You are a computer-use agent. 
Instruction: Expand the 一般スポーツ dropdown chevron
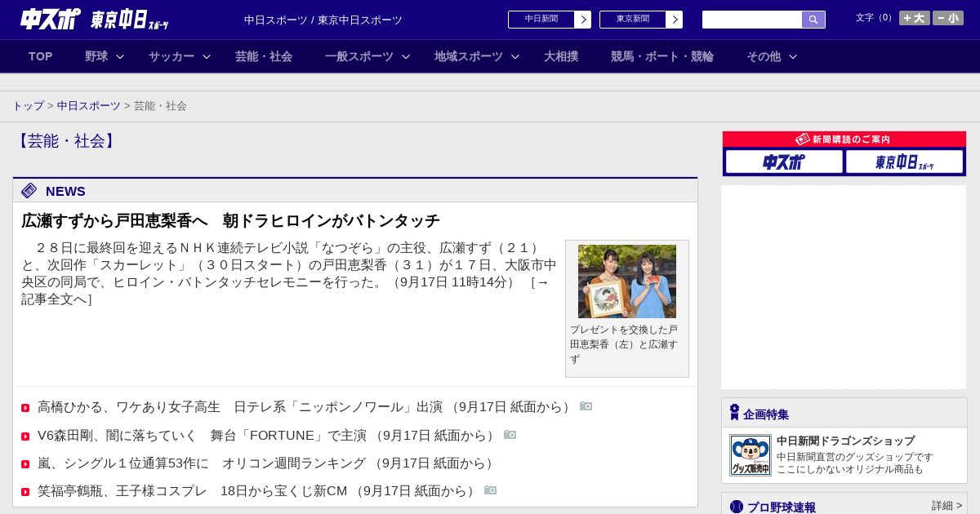click(x=406, y=56)
